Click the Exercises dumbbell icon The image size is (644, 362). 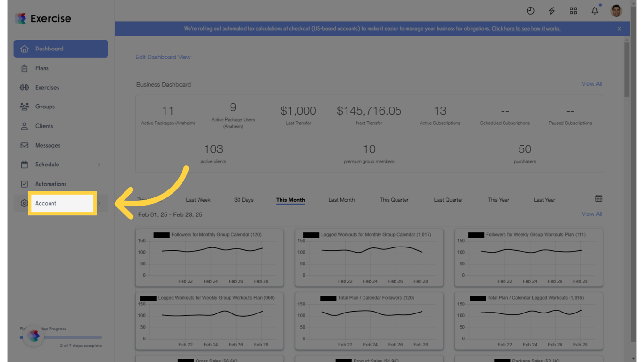24,87
